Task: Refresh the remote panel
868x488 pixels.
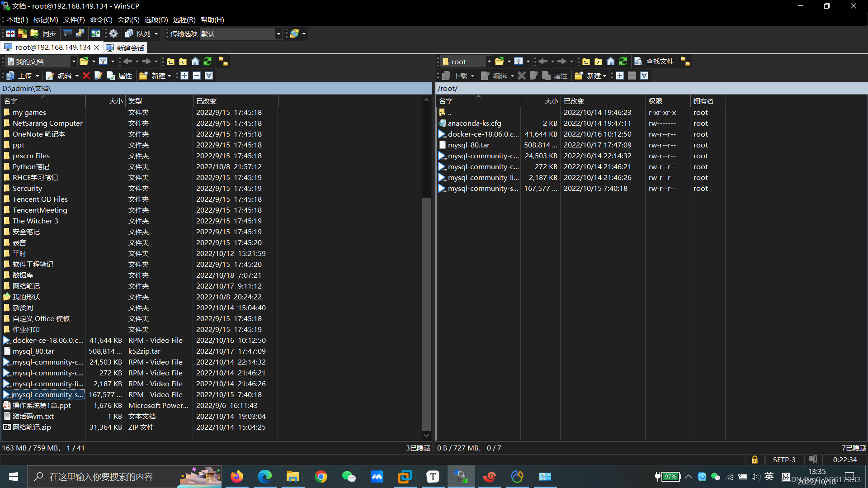Action: click(623, 62)
